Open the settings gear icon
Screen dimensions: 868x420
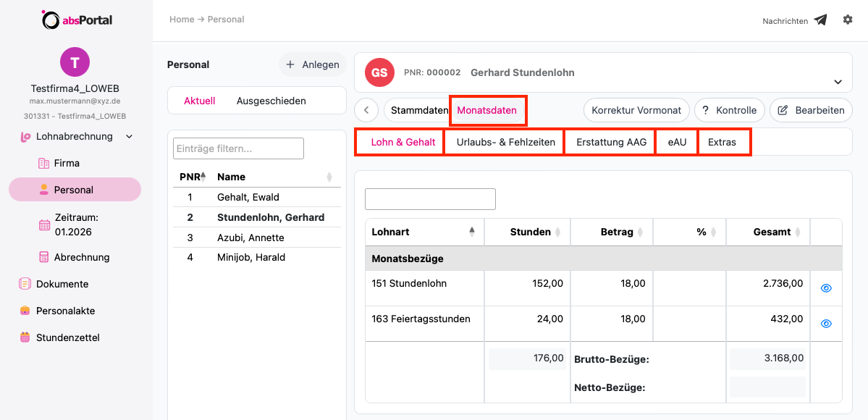click(848, 20)
